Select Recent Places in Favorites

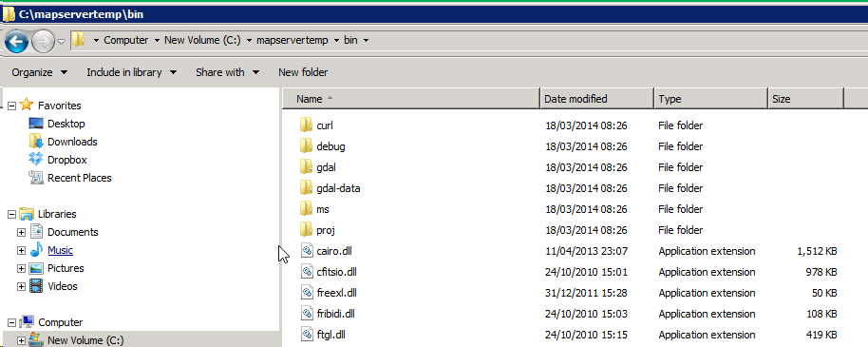79,178
